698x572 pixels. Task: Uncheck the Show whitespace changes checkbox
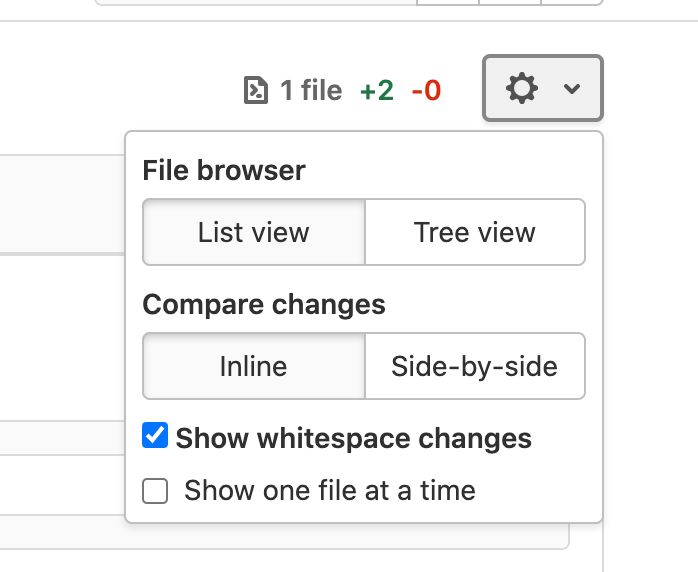tap(155, 437)
